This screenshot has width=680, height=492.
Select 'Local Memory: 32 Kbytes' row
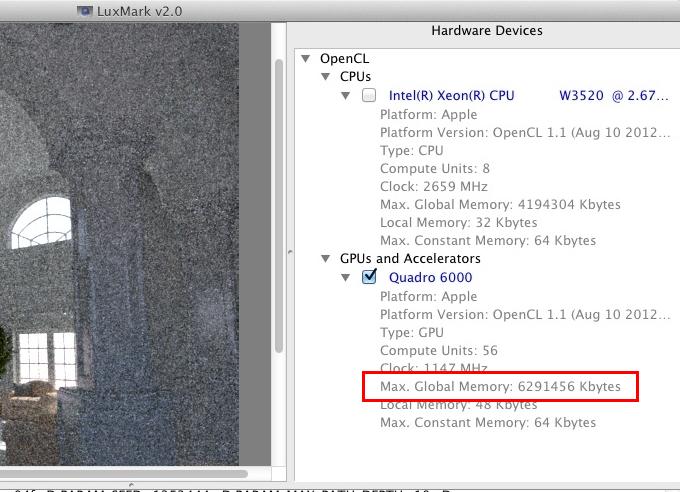pyautogui.click(x=458, y=223)
